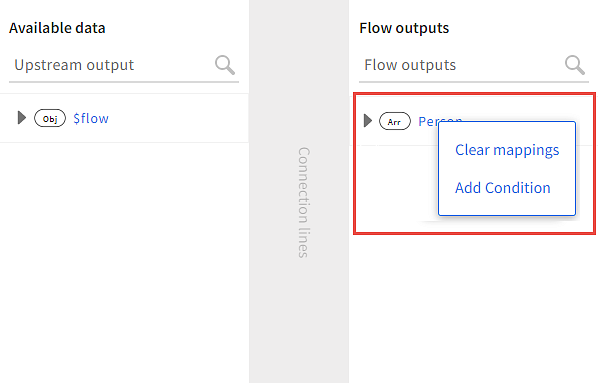The height and width of the screenshot is (383, 598).
Task: Select the Person output item label
Action: coord(428,121)
